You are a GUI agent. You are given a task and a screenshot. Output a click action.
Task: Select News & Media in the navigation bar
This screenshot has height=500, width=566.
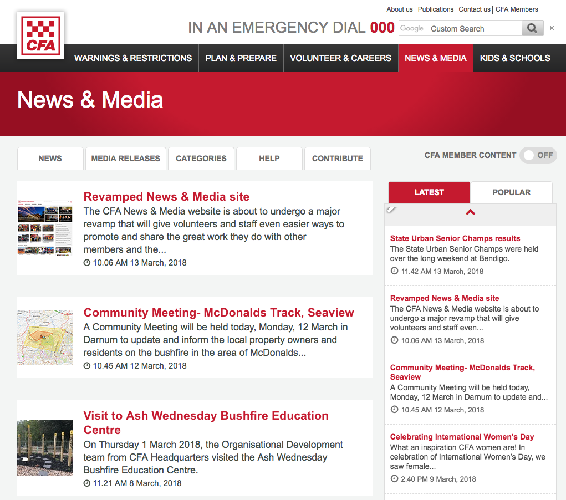click(x=435, y=58)
